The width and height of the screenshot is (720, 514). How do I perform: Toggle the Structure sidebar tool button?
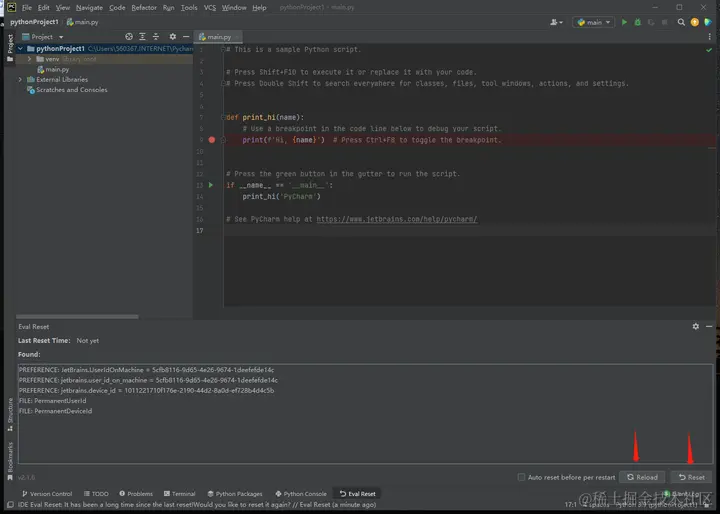pyautogui.click(x=10, y=414)
